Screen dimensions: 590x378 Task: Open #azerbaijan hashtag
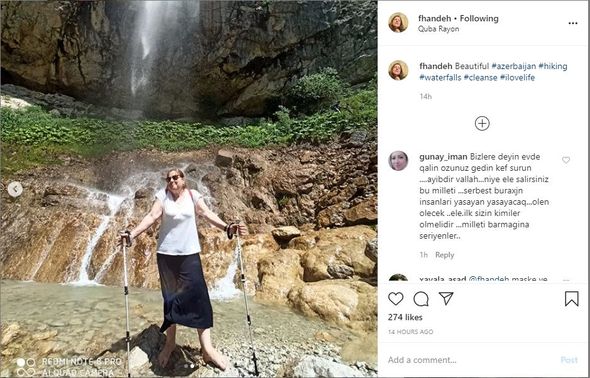click(x=514, y=66)
